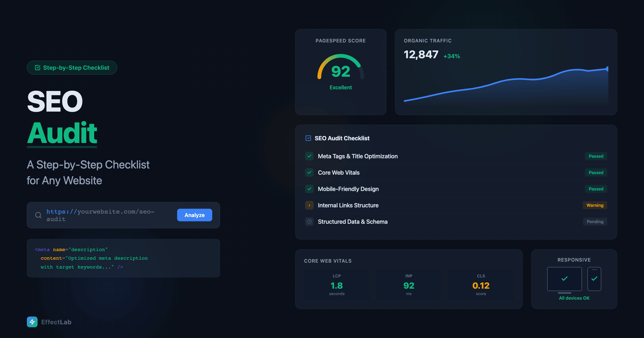Click the Pending status tag
Image resolution: width=644 pixels, height=338 pixels.
595,222
